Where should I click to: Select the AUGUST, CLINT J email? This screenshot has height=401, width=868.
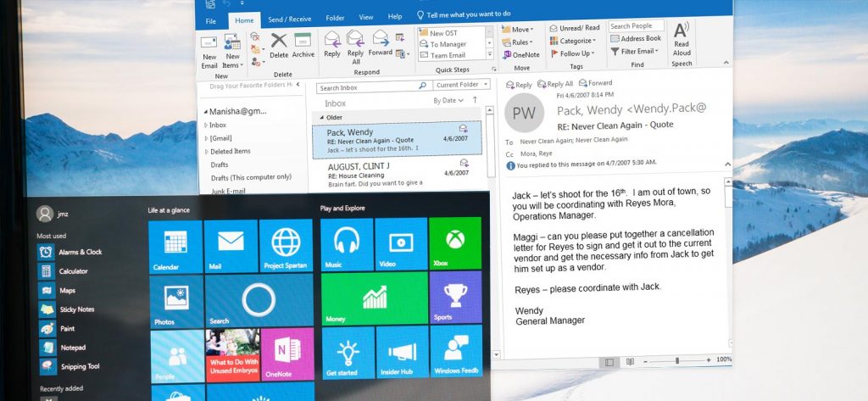pyautogui.click(x=398, y=175)
